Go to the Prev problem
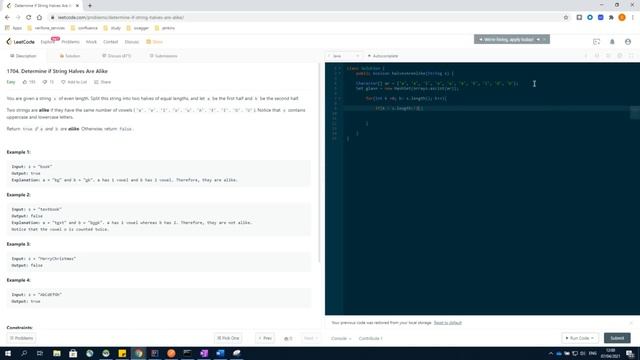Viewport: 640px width, 360px height. (265, 338)
